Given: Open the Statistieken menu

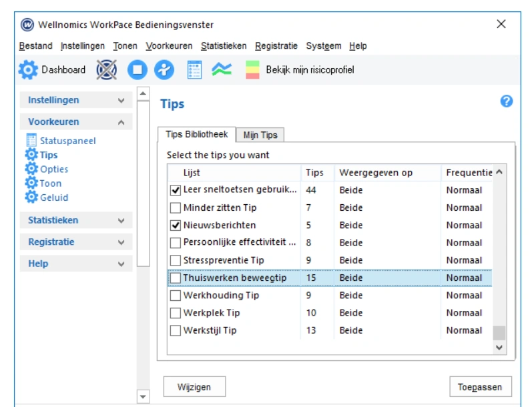Looking at the screenshot, I should tap(224, 46).
